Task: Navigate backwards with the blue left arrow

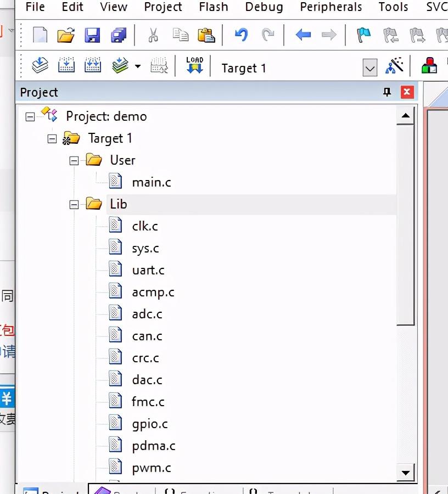Action: [x=304, y=35]
